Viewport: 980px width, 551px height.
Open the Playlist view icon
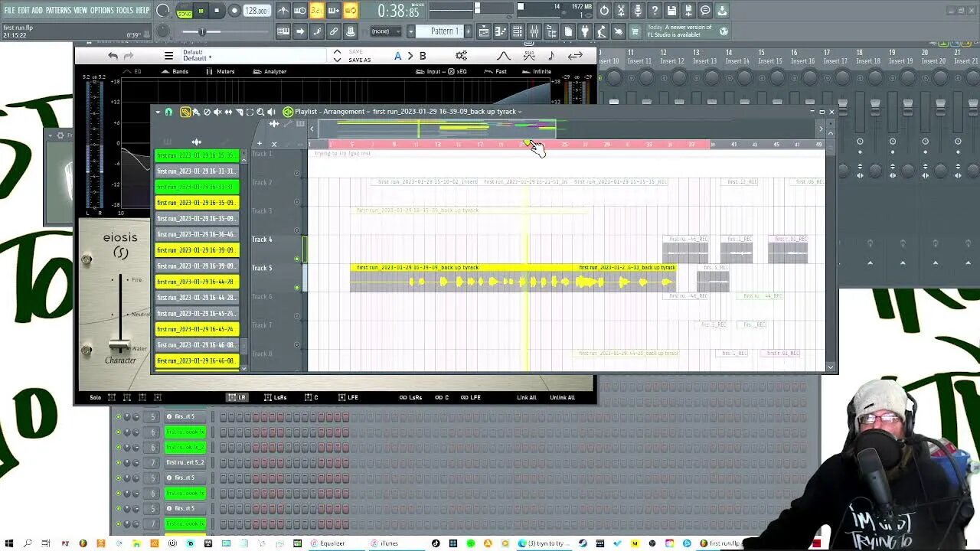pos(483,31)
